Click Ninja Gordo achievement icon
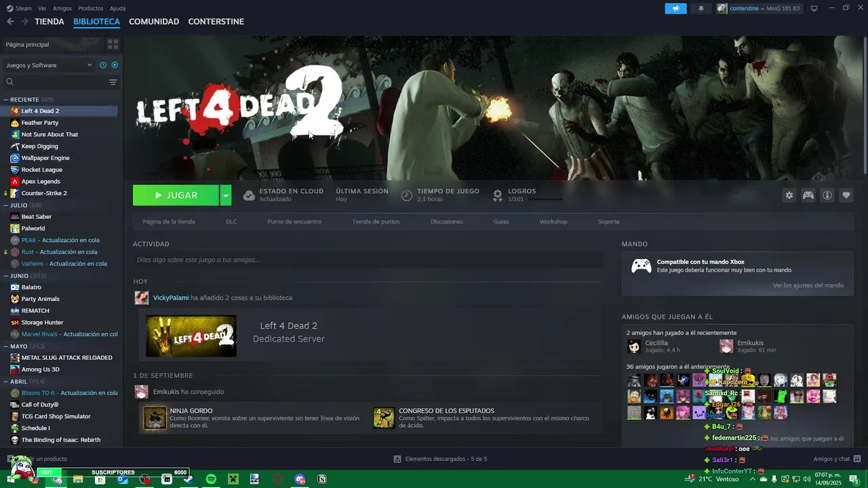This screenshot has width=868, height=488. [155, 418]
